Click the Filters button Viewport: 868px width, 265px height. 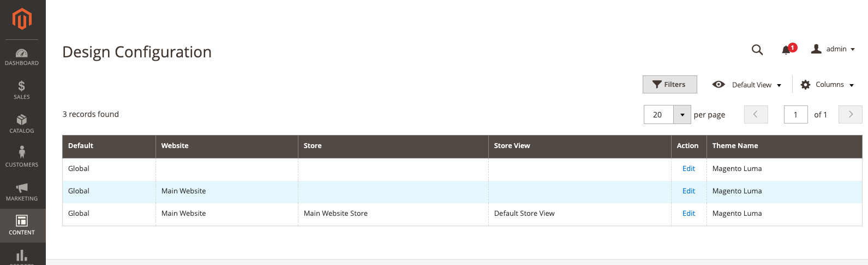(669, 85)
